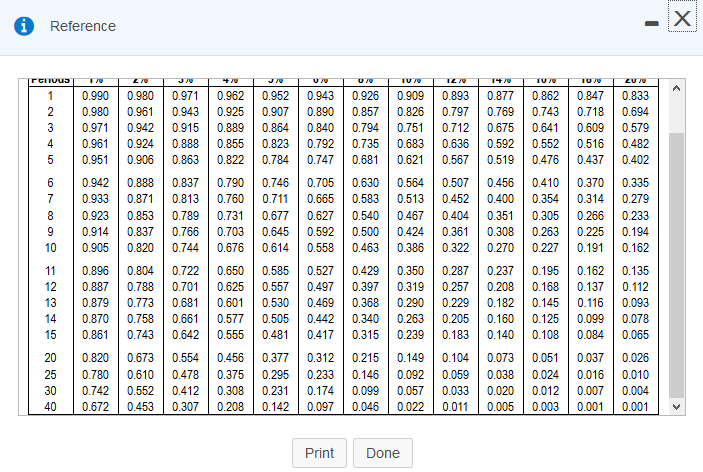Click 0.386 in the period 10 row
Viewport: 703px width, 472px height.
tap(410, 248)
